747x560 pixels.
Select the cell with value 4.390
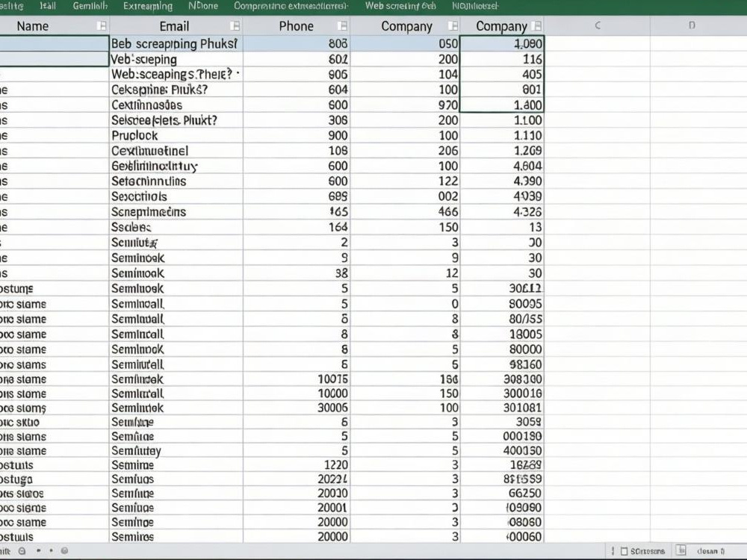click(x=502, y=181)
